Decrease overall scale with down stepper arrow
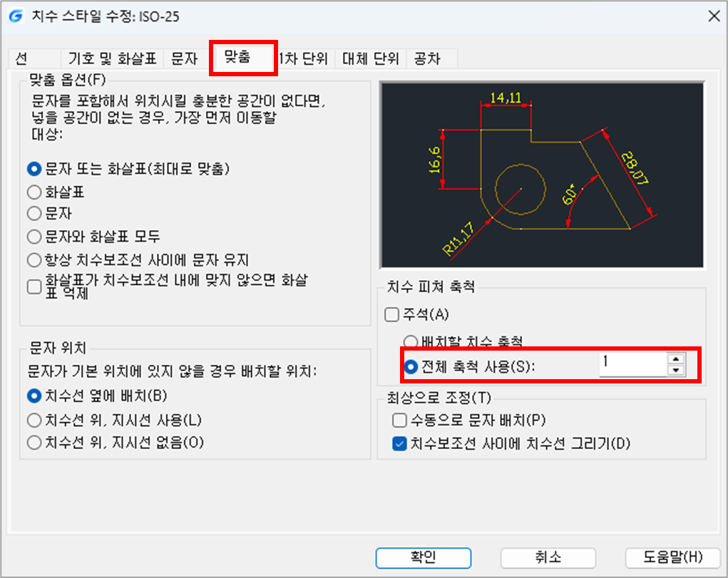 676,371
